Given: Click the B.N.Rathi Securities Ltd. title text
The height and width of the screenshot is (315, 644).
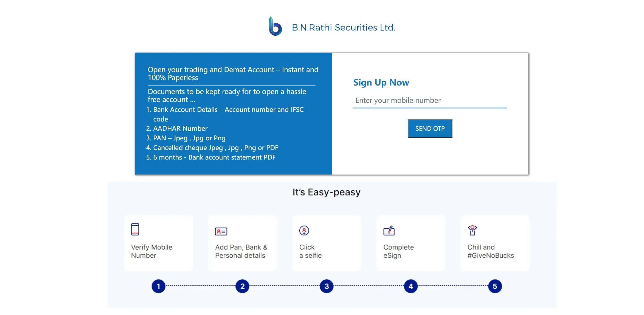Looking at the screenshot, I should [344, 27].
